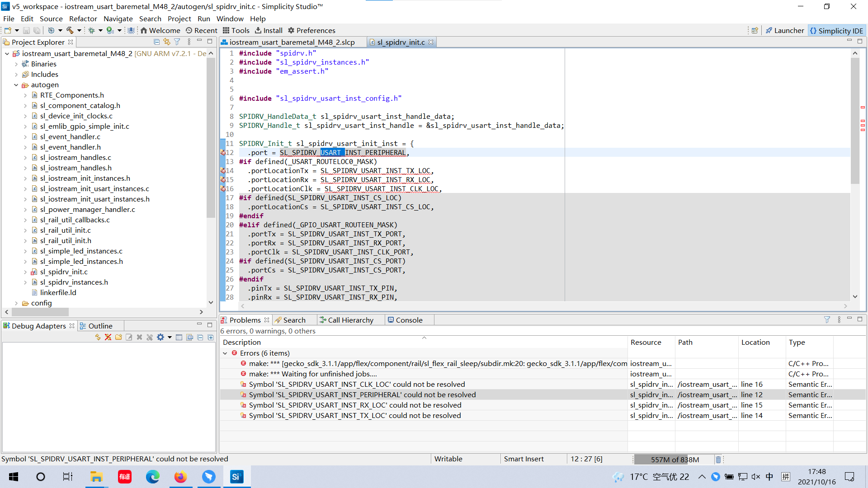Image resolution: width=868 pixels, height=488 pixels.
Task: Filter problems using the funnel icon
Action: tap(827, 319)
